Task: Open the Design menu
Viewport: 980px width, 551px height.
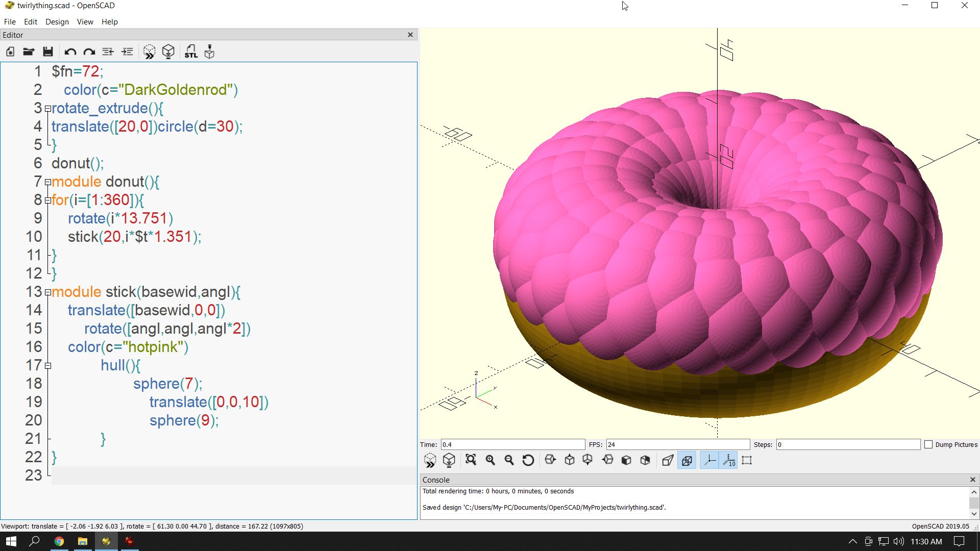Action: 57,22
